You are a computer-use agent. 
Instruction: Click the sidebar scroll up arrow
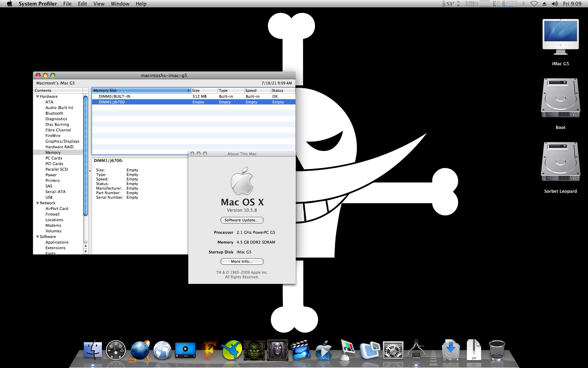(85, 246)
